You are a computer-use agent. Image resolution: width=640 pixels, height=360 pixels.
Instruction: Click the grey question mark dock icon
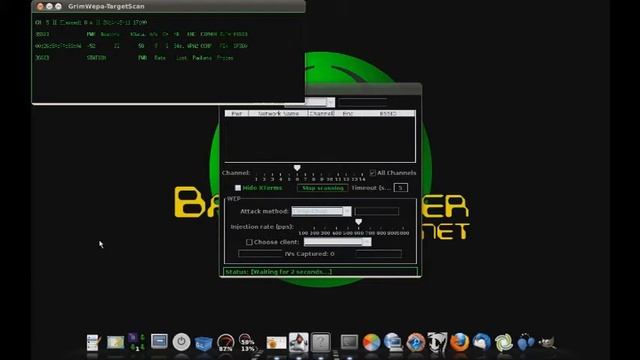321,342
